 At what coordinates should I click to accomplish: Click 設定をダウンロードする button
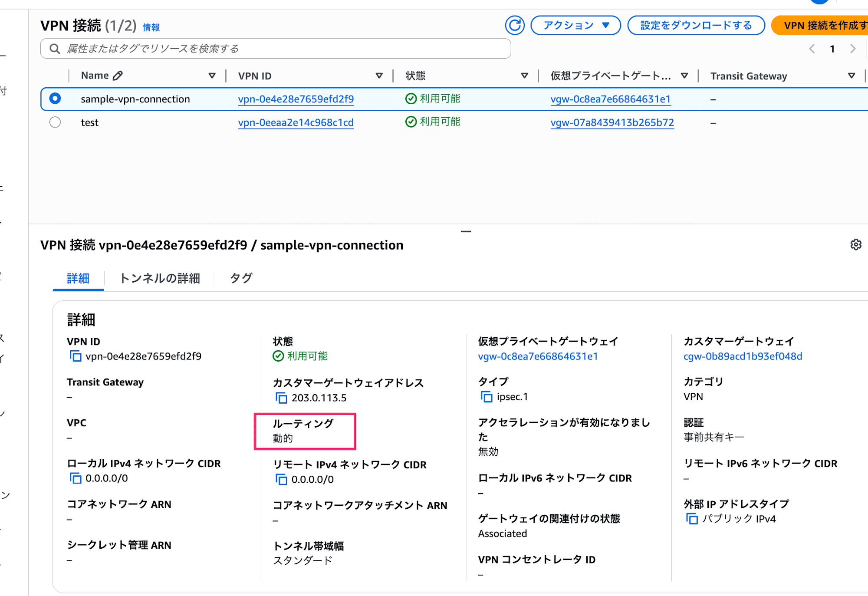click(x=696, y=25)
